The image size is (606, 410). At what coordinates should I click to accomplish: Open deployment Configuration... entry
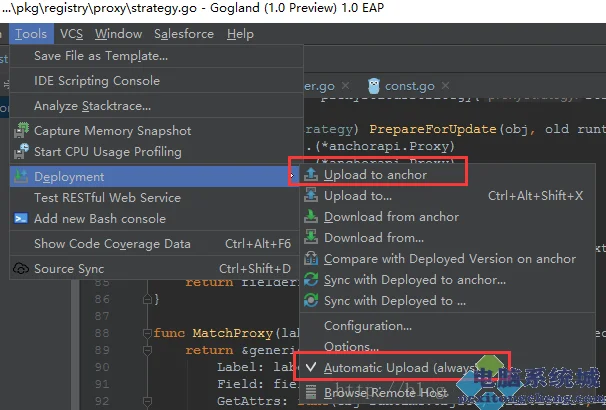pyautogui.click(x=448, y=326)
